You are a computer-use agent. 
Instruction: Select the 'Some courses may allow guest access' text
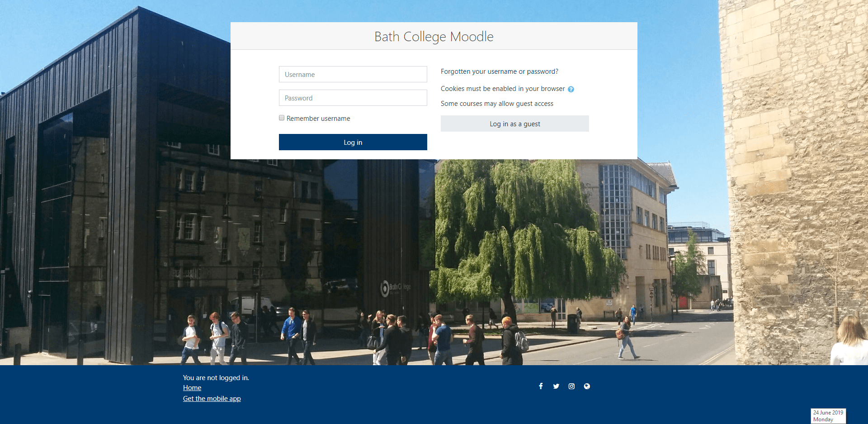coord(497,104)
